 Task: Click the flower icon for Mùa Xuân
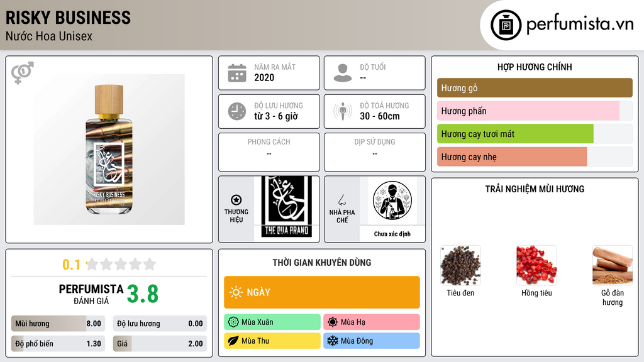(233, 322)
